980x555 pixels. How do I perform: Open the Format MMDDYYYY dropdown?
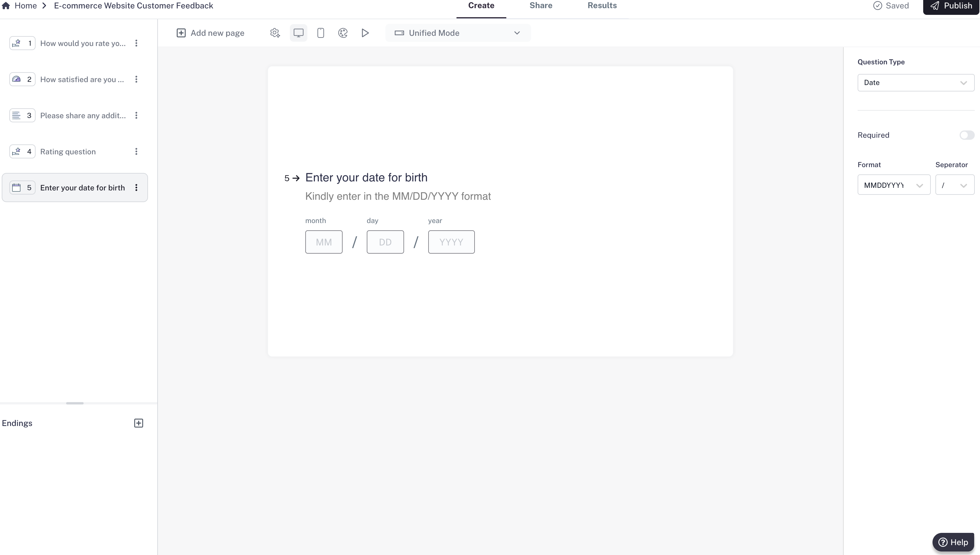click(x=893, y=185)
